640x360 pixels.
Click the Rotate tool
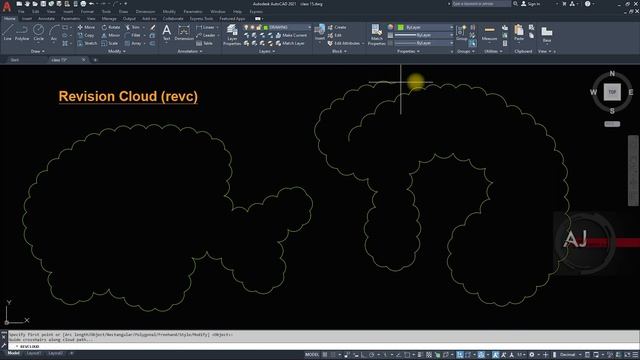111,27
